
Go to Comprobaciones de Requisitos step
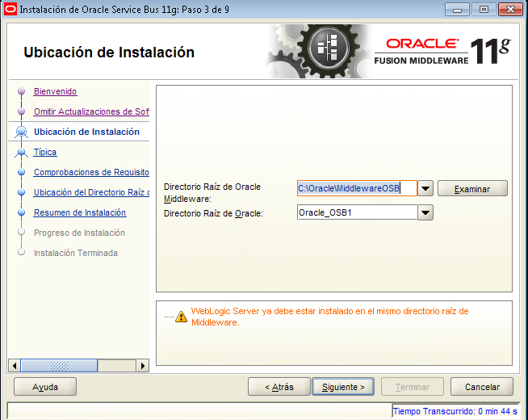91,172
